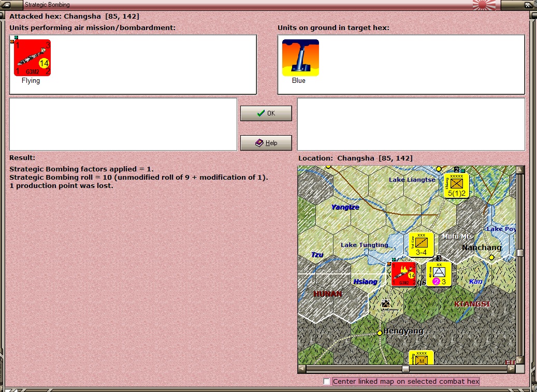Confirm the result with the OK button

click(266, 113)
